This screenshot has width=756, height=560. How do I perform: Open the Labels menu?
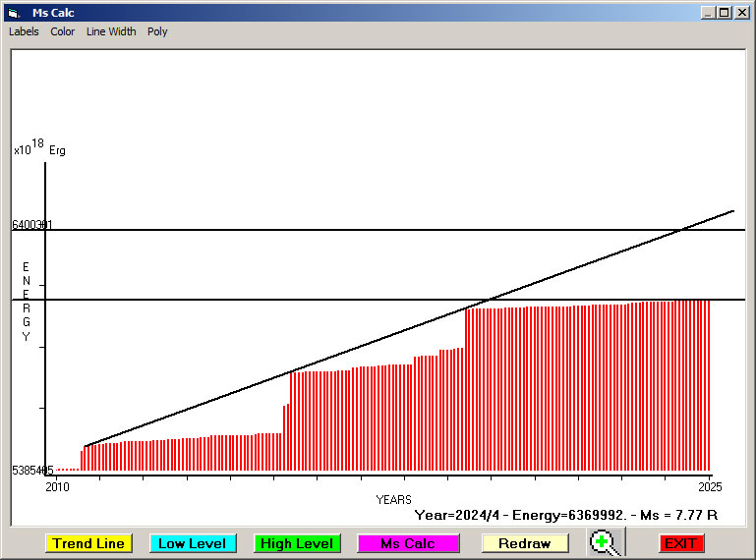click(24, 31)
